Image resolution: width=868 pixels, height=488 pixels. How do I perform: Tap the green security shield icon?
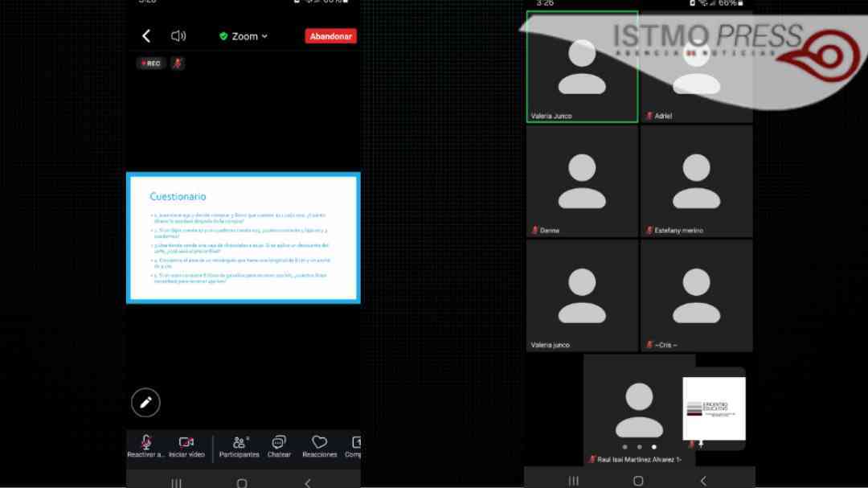tap(223, 36)
